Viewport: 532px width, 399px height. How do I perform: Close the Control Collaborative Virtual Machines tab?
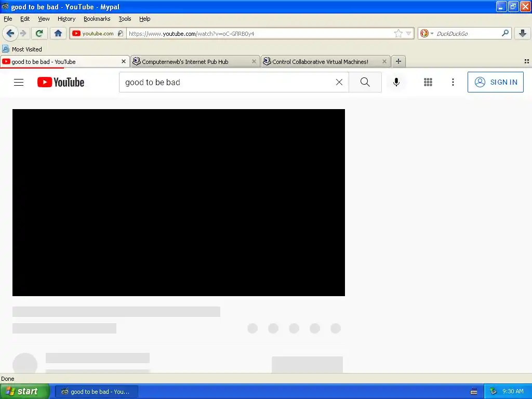[384, 61]
